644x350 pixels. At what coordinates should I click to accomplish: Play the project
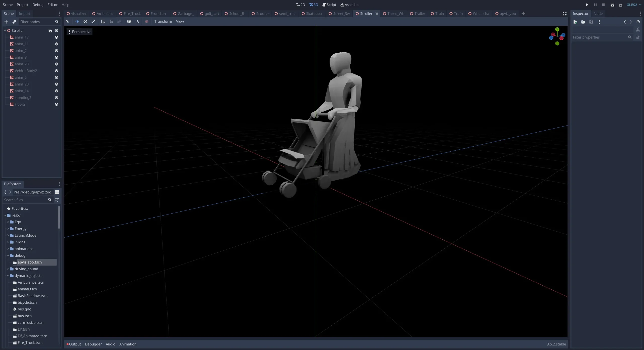[x=587, y=5]
